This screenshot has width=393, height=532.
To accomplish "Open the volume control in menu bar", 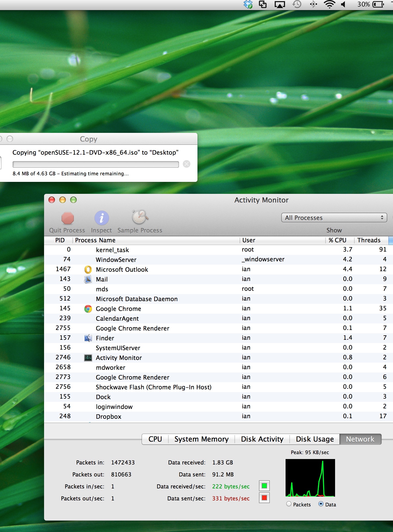I will (x=344, y=4).
